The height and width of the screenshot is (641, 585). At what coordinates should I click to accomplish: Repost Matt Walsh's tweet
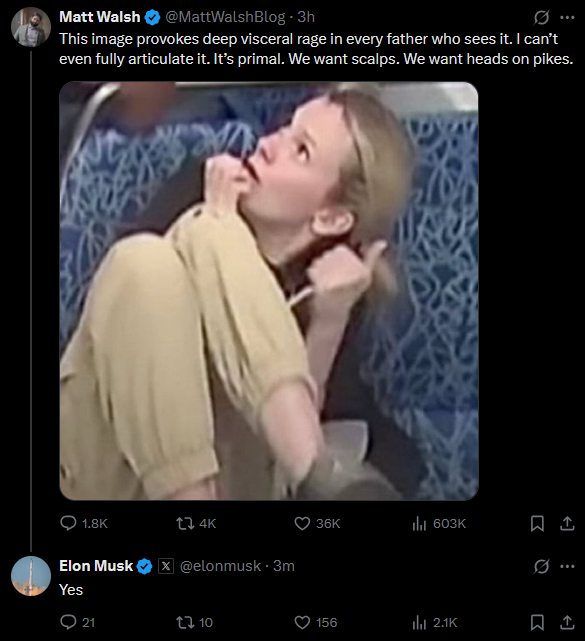click(x=196, y=523)
